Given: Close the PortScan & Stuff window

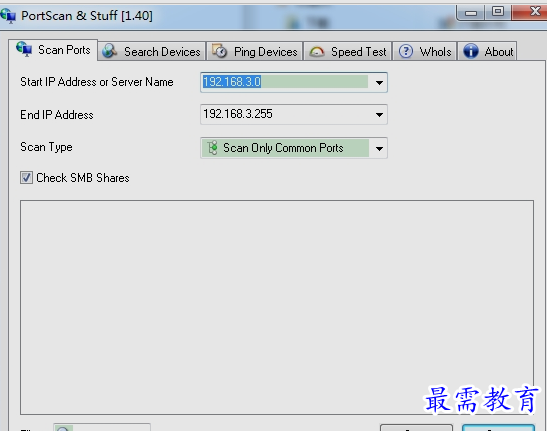Looking at the screenshot, I should [530, 12].
